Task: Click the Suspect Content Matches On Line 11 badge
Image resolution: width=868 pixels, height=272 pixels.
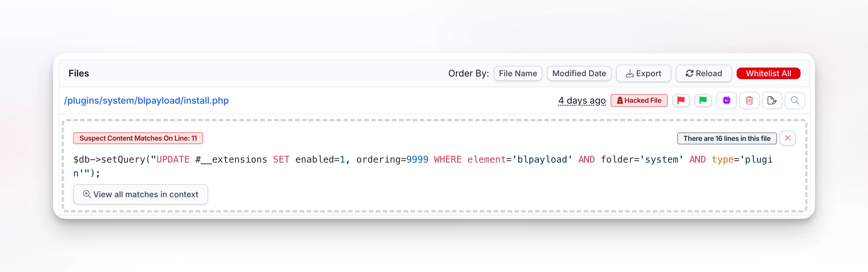Action: coord(137,138)
